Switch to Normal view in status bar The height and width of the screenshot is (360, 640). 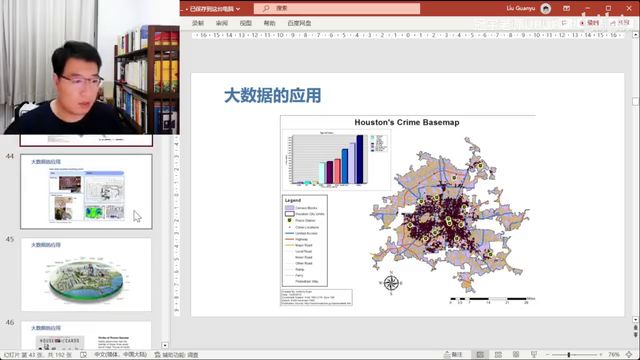480,355
